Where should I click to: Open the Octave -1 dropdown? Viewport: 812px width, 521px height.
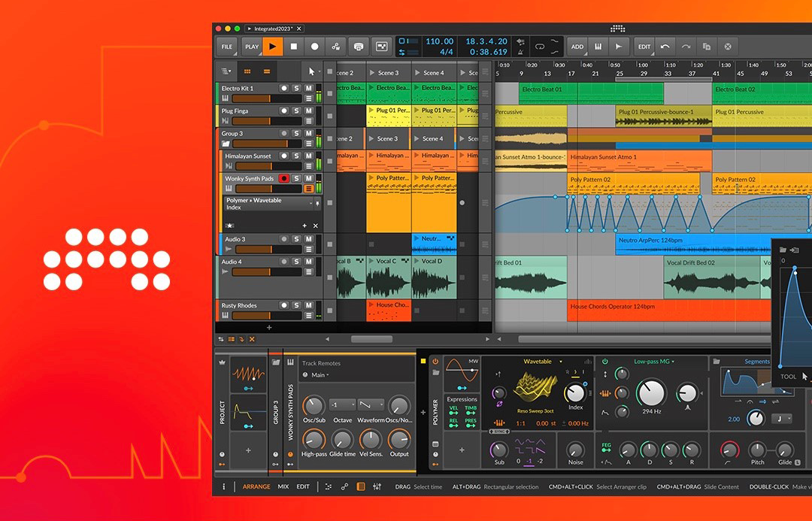(342, 404)
